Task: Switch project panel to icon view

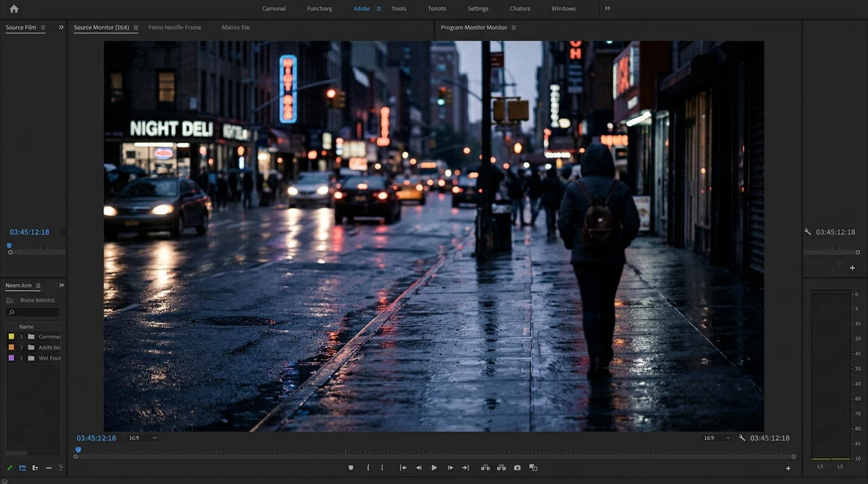Action: click(35, 468)
